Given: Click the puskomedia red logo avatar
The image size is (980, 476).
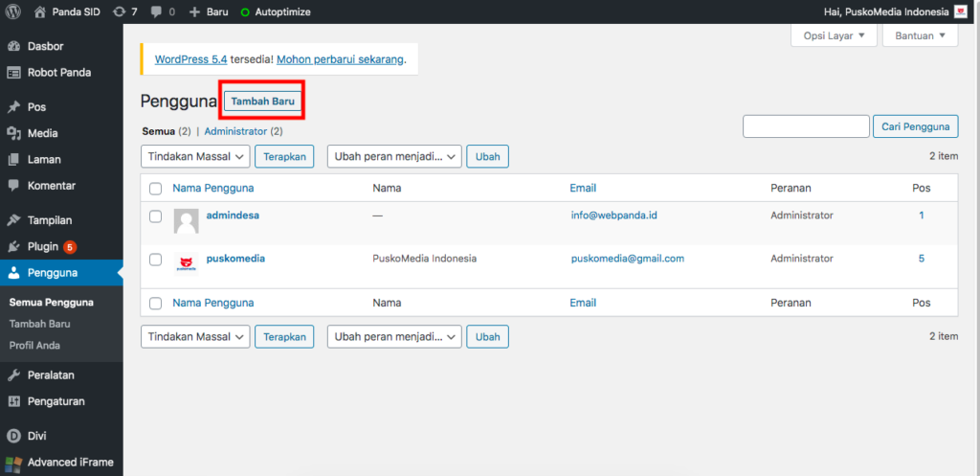Looking at the screenshot, I should pos(187,263).
